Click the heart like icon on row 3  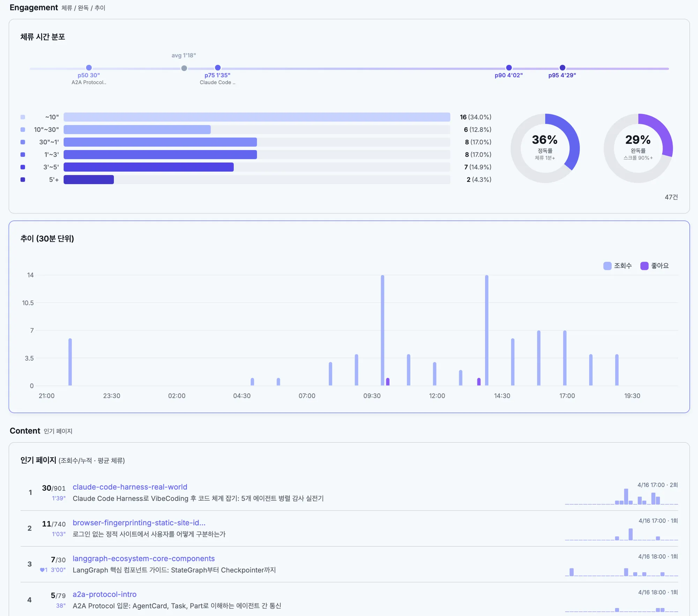click(42, 570)
